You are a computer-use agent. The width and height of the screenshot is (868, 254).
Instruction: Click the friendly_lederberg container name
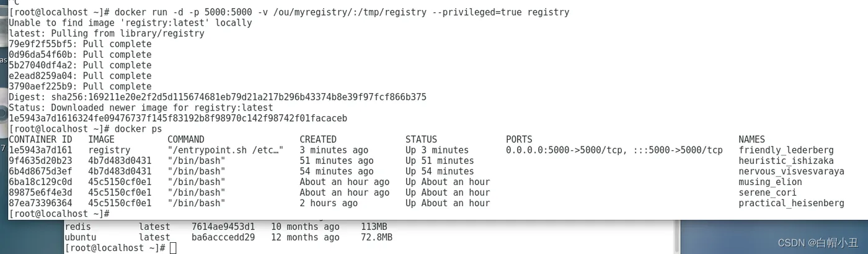point(786,150)
